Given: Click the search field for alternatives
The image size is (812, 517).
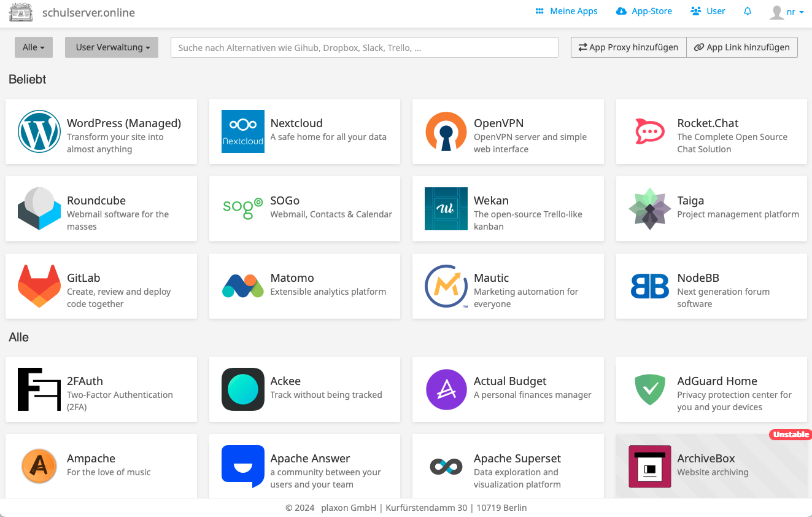Looking at the screenshot, I should pos(365,47).
